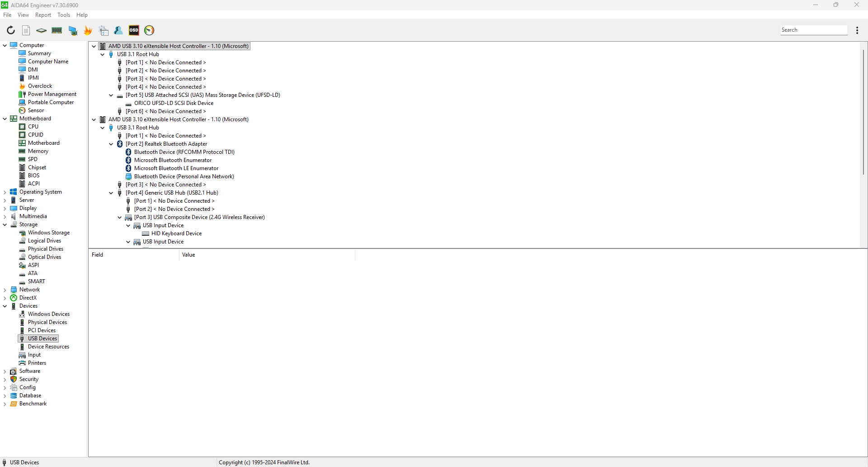
Task: Collapse the Motherboard category node
Action: tap(5, 119)
